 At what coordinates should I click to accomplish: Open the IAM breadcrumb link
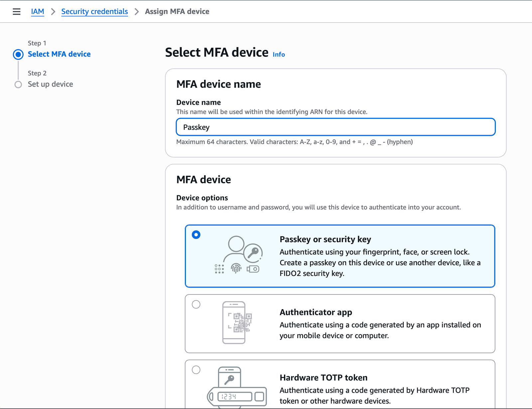[x=37, y=11]
